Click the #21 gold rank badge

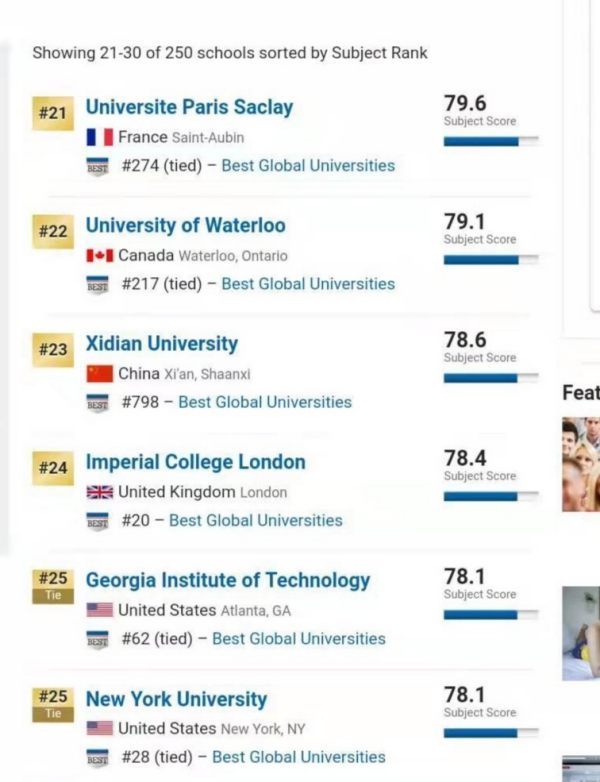point(53,113)
